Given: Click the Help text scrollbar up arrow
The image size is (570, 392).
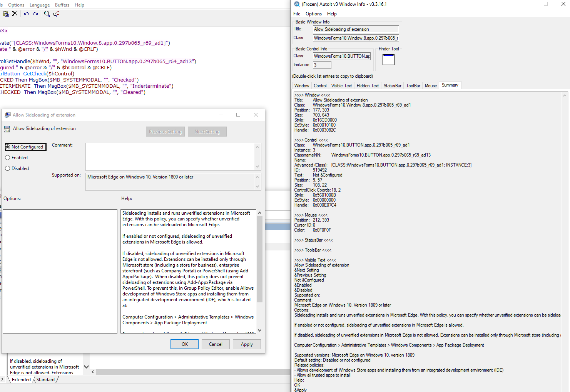Looking at the screenshot, I should tap(259, 213).
